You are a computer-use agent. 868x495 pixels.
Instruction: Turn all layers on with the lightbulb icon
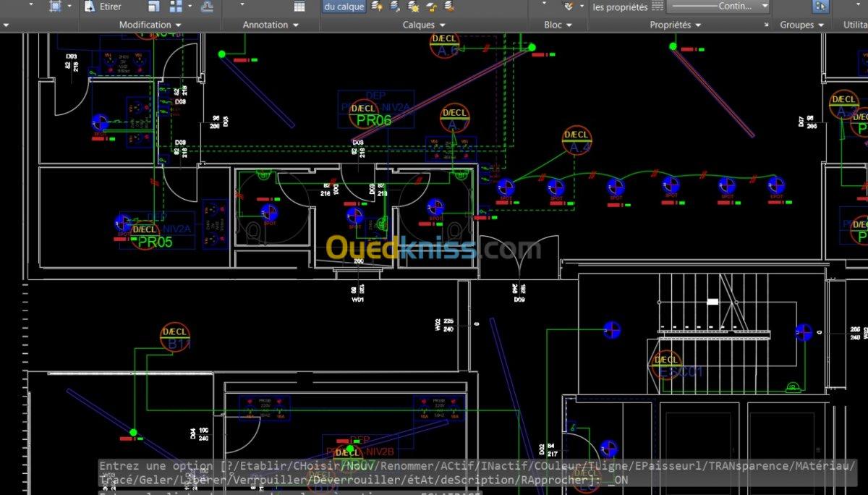[377, 7]
